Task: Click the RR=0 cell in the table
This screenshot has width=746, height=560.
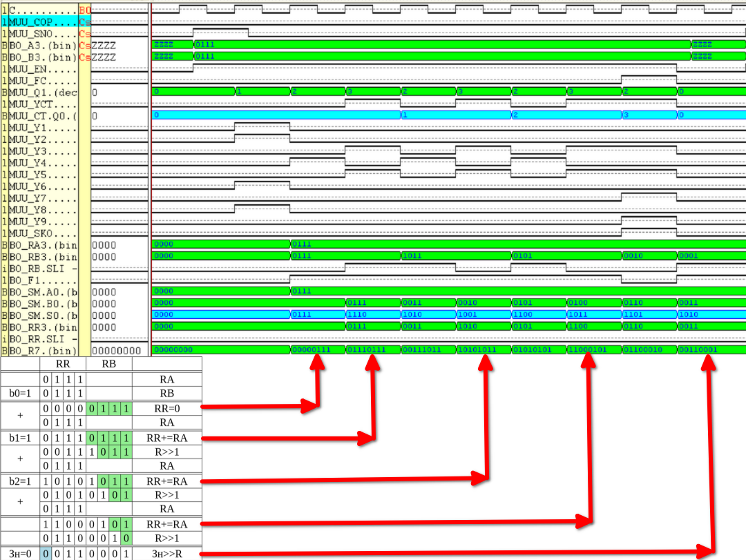Action: pos(166,408)
